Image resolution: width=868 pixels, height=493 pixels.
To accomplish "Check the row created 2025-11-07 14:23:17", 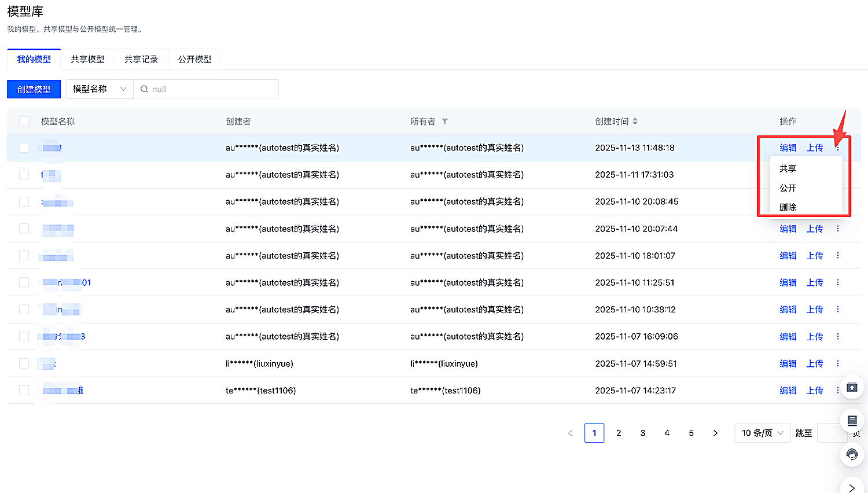I will pos(24,391).
